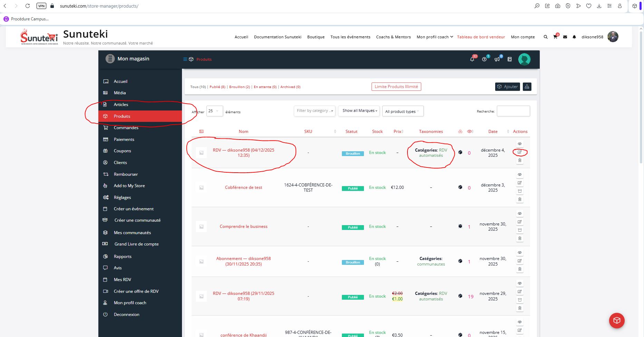
Task: Click the Recherche input field
Action: (x=513, y=111)
